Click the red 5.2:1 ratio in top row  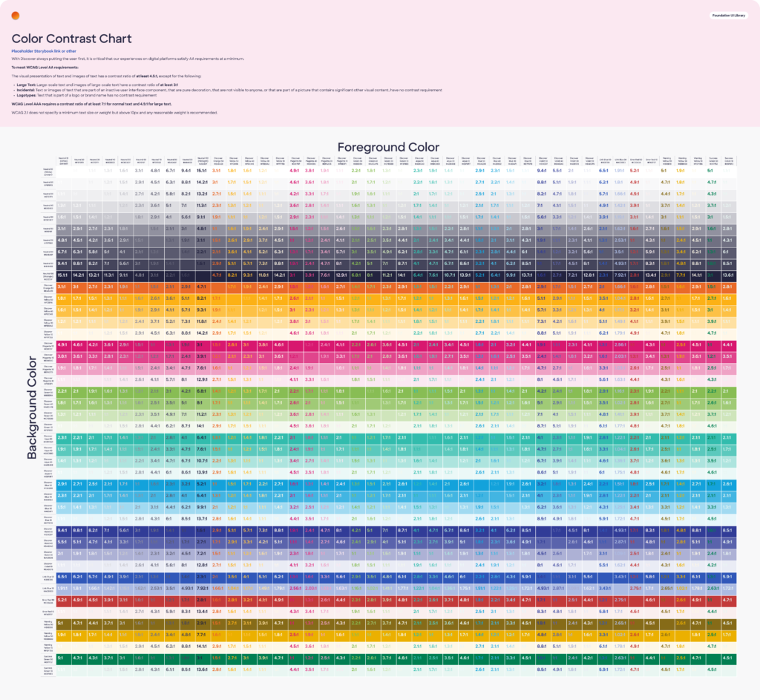pyautogui.click(x=635, y=171)
